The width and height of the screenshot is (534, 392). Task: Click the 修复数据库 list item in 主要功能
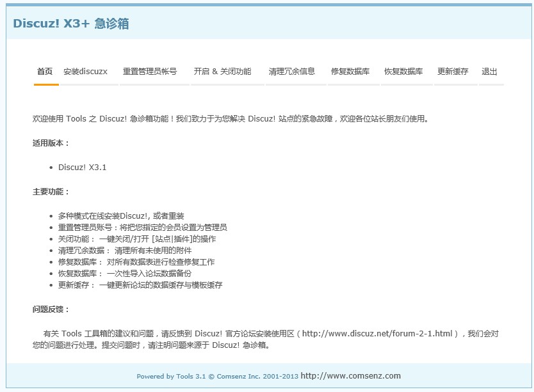pos(136,262)
